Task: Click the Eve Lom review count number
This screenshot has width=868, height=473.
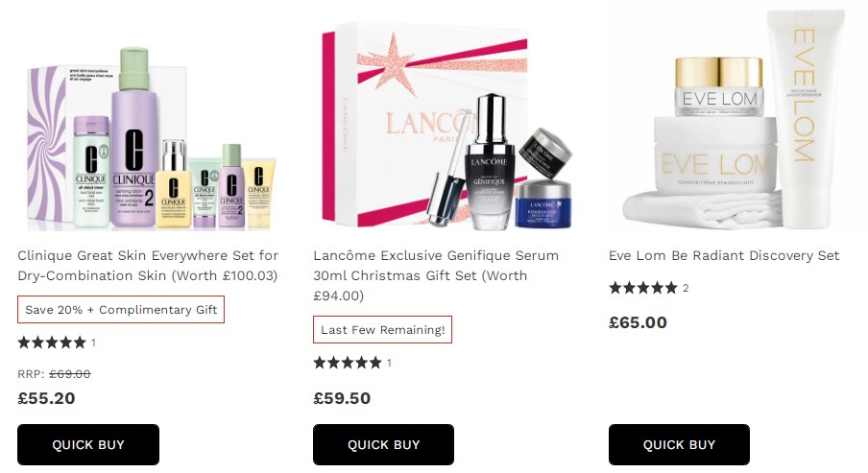Action: (x=686, y=288)
